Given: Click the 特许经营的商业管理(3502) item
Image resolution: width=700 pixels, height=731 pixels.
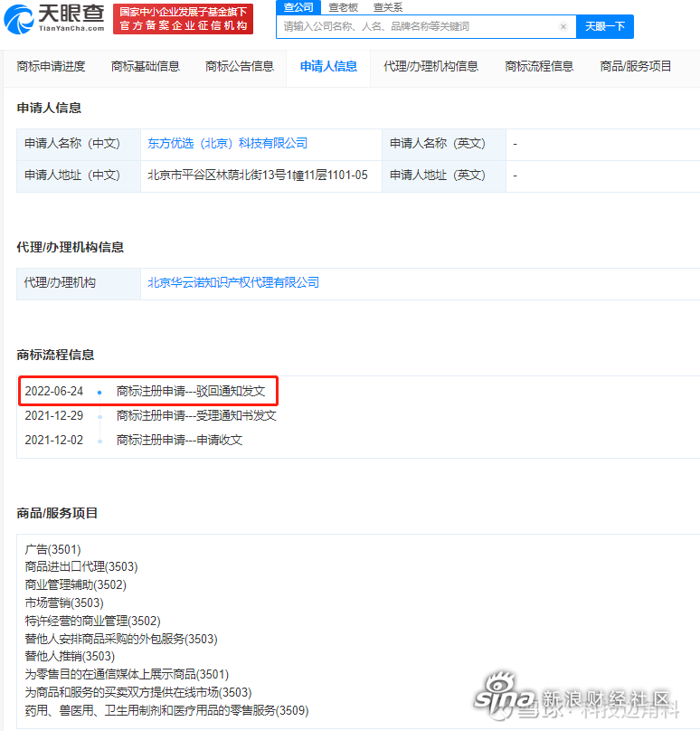Looking at the screenshot, I should (93, 621).
